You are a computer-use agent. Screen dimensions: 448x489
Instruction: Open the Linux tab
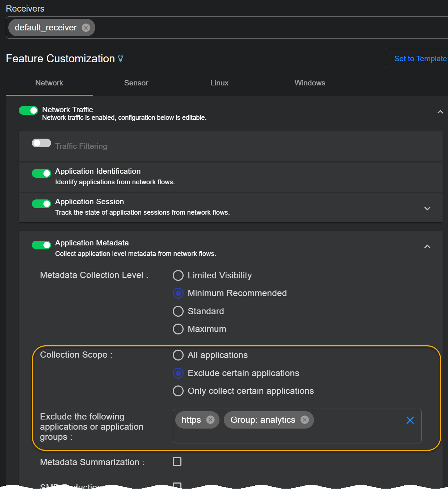click(x=219, y=83)
